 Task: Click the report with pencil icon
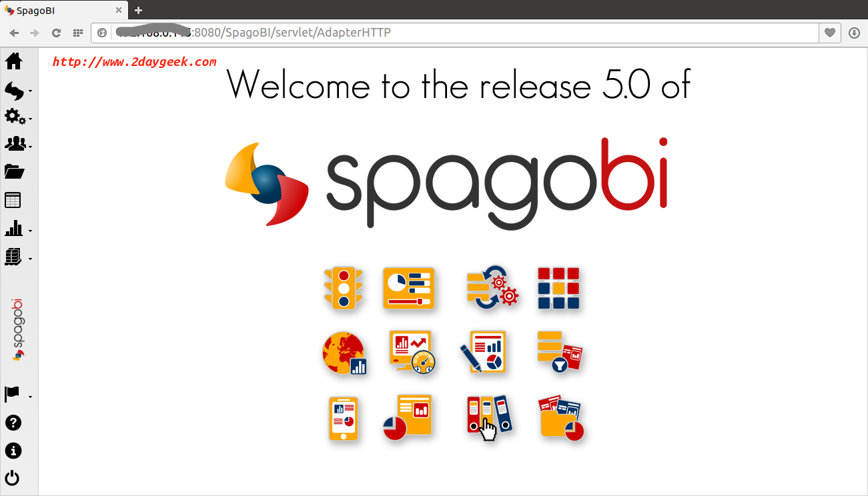click(x=484, y=352)
